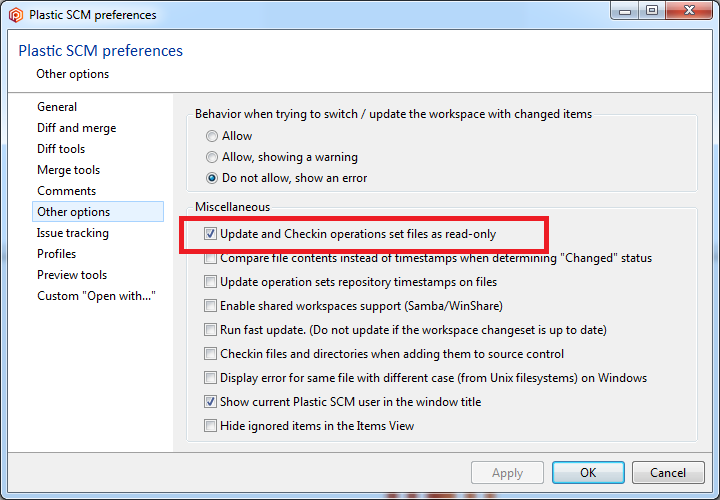
Task: Click the "Behavior when trying to switch" group label
Action: pyautogui.click(x=394, y=114)
